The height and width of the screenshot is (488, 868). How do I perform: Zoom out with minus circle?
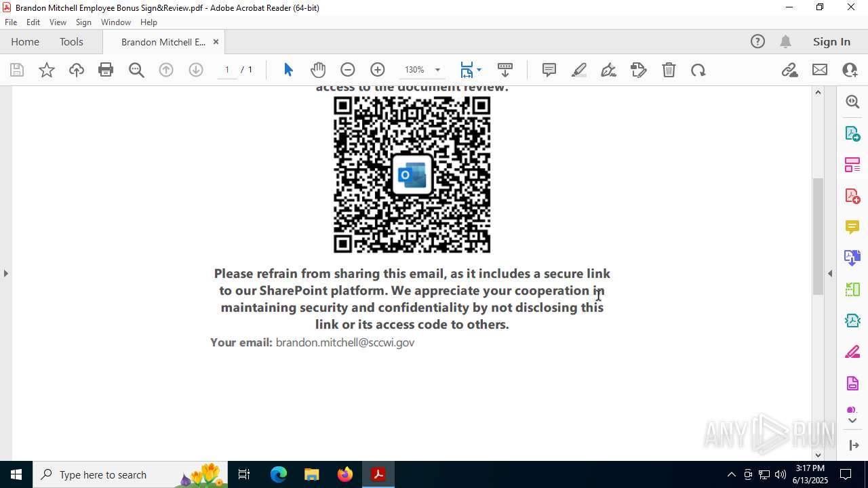pyautogui.click(x=348, y=70)
